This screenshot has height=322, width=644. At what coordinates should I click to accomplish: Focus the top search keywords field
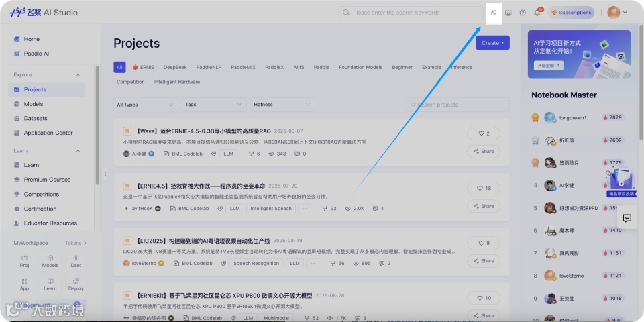[411, 13]
